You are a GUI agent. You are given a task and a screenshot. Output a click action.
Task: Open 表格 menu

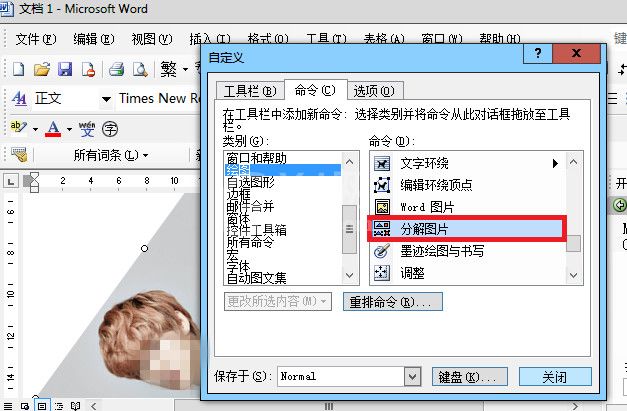tap(384, 39)
